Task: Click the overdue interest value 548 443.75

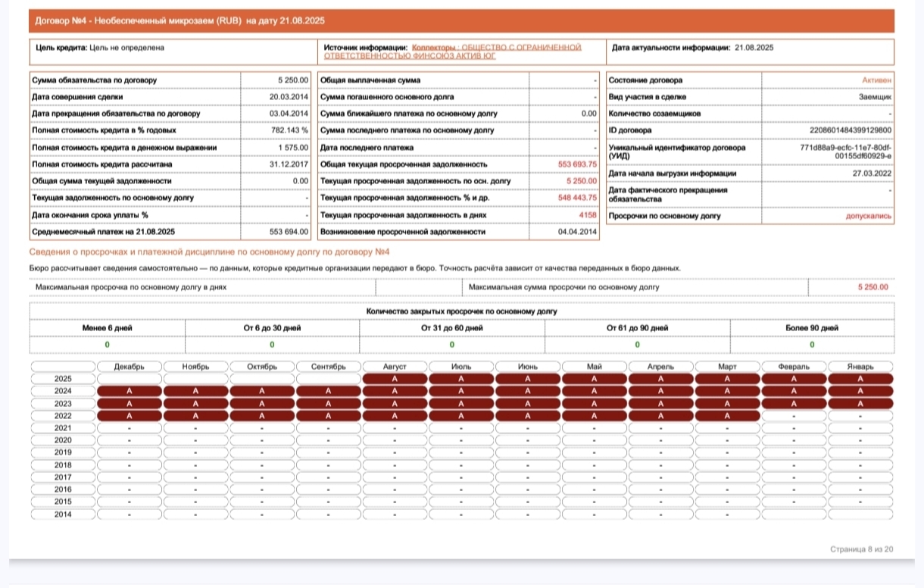Action: [x=578, y=198]
